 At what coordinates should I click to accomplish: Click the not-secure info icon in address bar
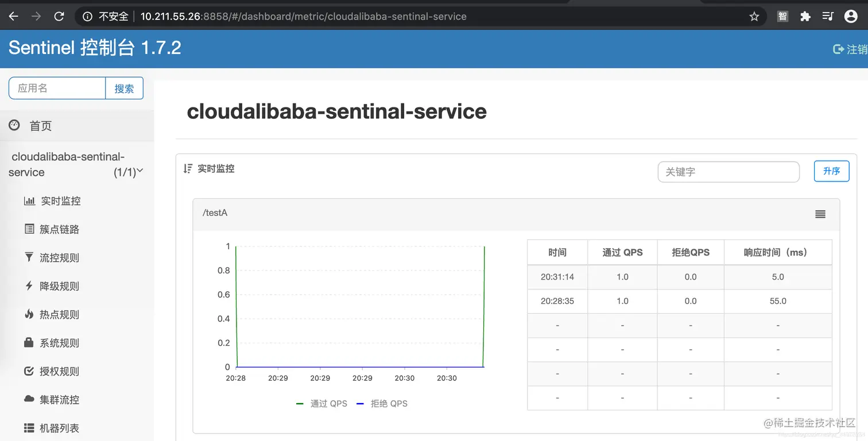tap(88, 17)
